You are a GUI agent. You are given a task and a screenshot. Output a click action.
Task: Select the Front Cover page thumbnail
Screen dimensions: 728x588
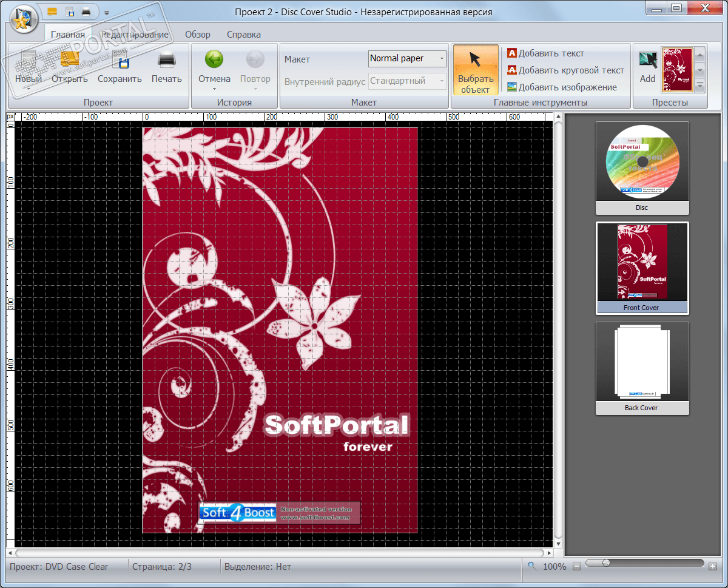point(642,268)
